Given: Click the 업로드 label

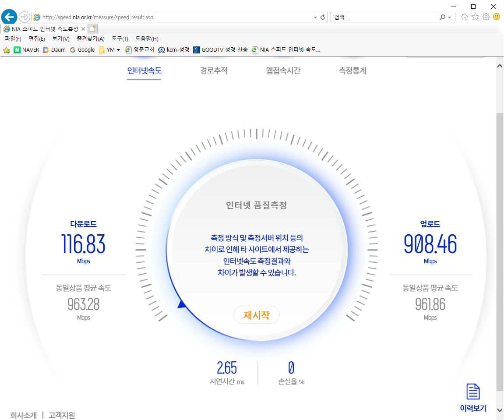Looking at the screenshot, I should (x=430, y=224).
